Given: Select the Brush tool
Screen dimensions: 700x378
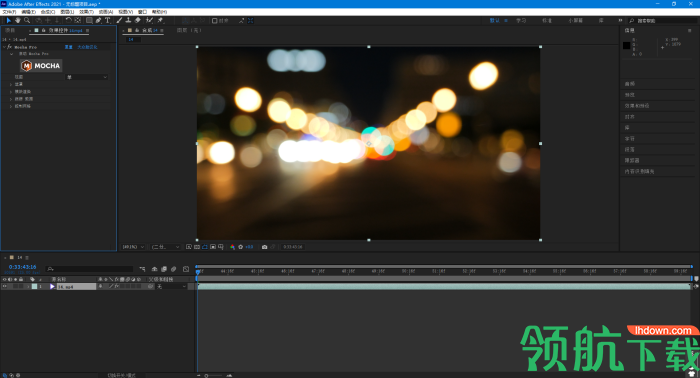Looking at the screenshot, I should tap(119, 21).
